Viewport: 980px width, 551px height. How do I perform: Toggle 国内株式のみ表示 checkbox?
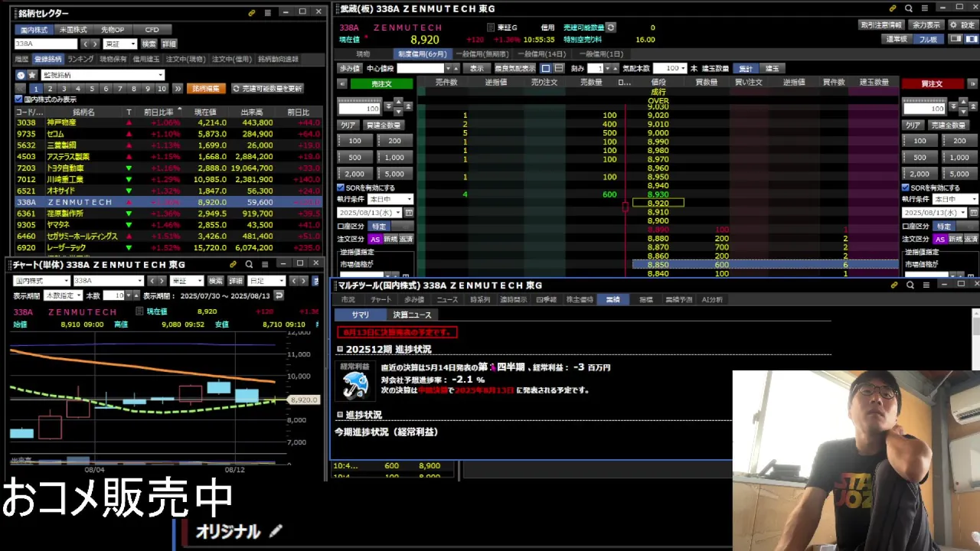(19, 99)
